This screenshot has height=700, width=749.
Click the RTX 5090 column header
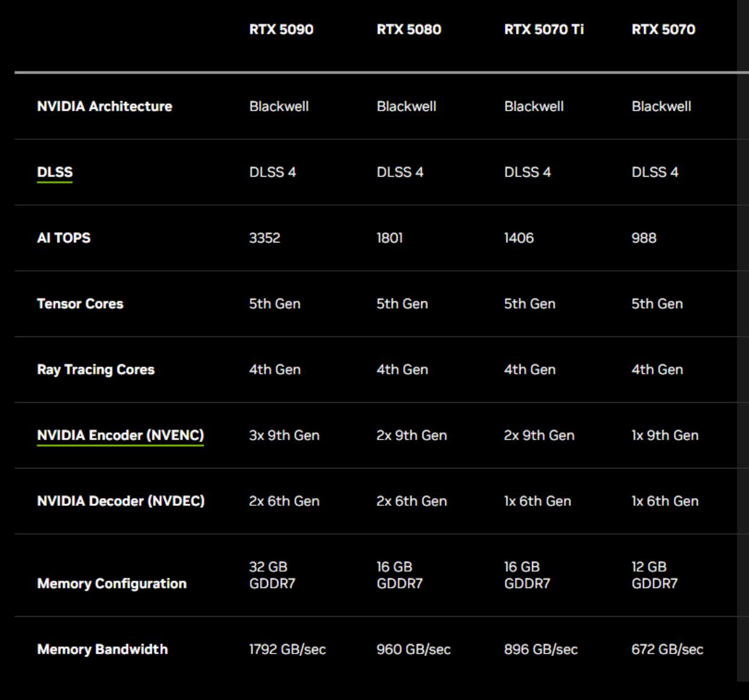(x=281, y=30)
